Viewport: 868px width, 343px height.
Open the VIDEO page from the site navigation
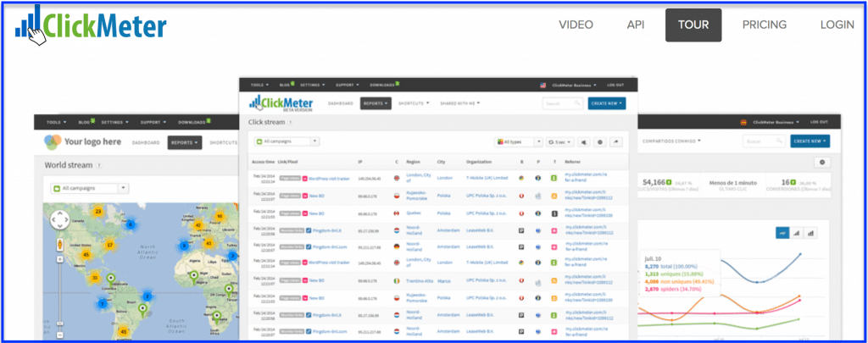(x=576, y=25)
